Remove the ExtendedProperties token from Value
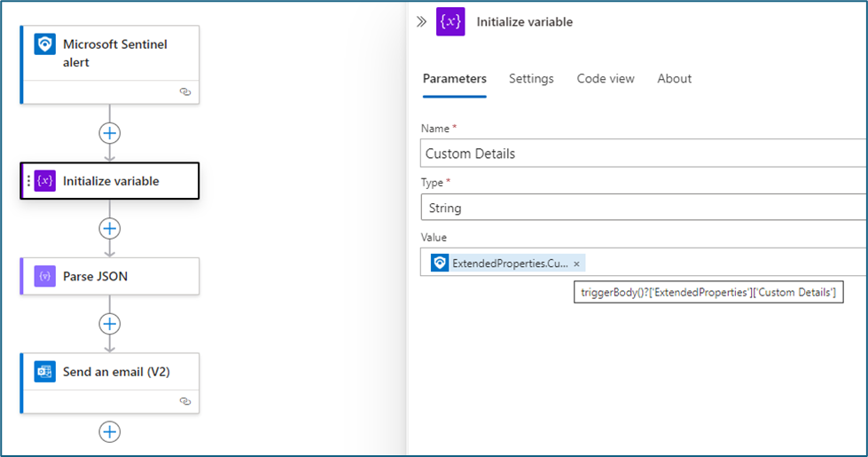Image resolution: width=868 pixels, height=457 pixels. (x=576, y=264)
